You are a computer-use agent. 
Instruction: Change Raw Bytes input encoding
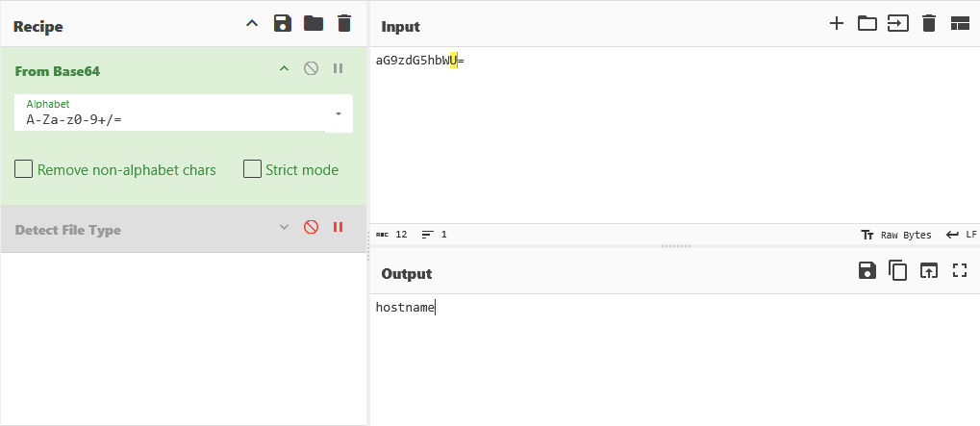[x=896, y=235]
